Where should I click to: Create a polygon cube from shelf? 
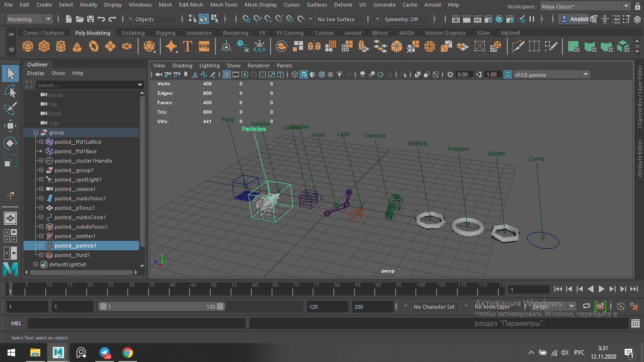(x=44, y=47)
